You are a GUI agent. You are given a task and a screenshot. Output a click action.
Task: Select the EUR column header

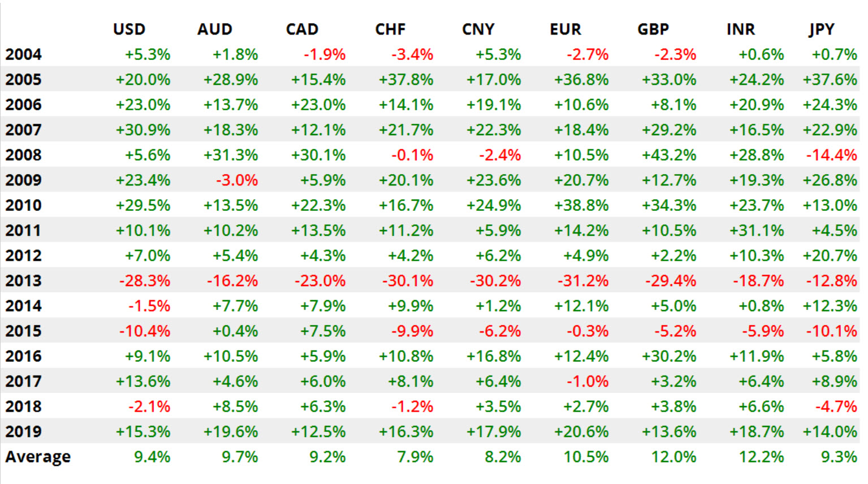point(565,29)
